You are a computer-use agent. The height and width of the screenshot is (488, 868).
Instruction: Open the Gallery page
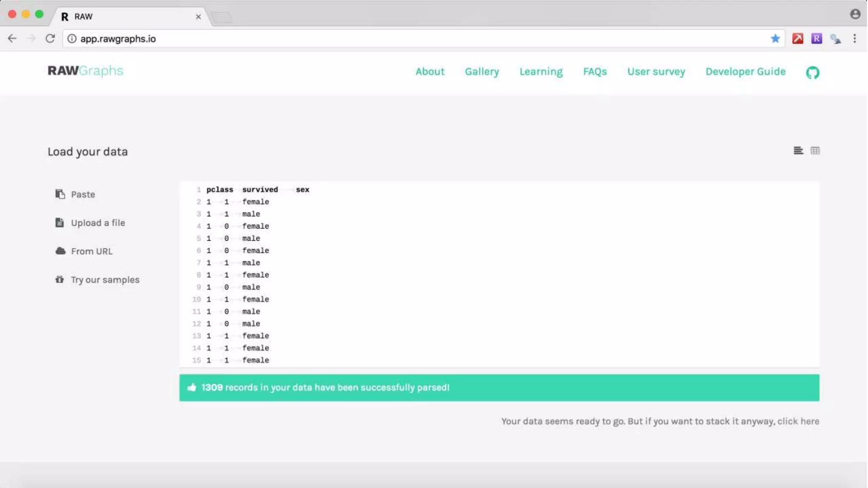[481, 72]
